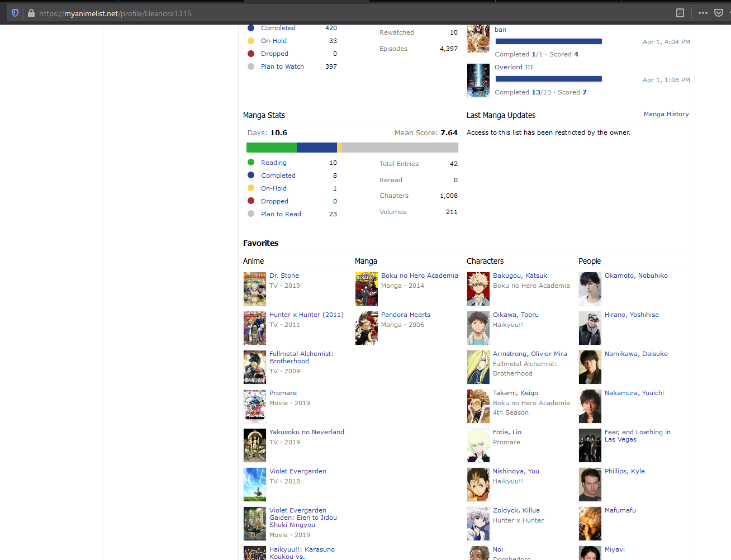Image resolution: width=731 pixels, height=560 pixels.
Task: Open the Manga History link
Action: [x=666, y=114]
